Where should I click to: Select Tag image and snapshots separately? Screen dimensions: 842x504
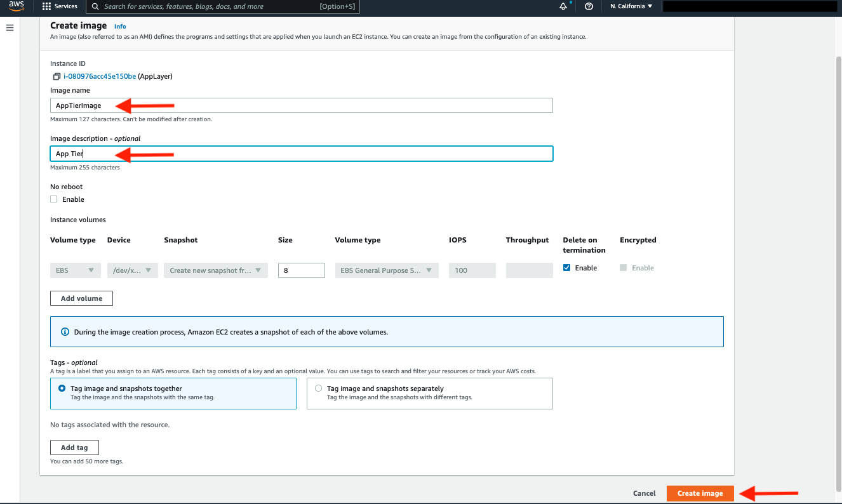318,388
